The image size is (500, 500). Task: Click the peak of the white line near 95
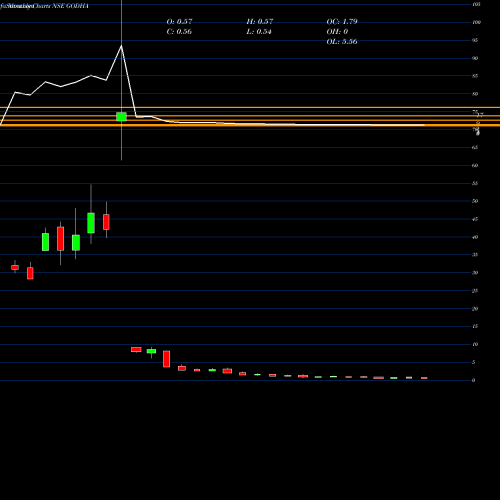click(x=121, y=46)
